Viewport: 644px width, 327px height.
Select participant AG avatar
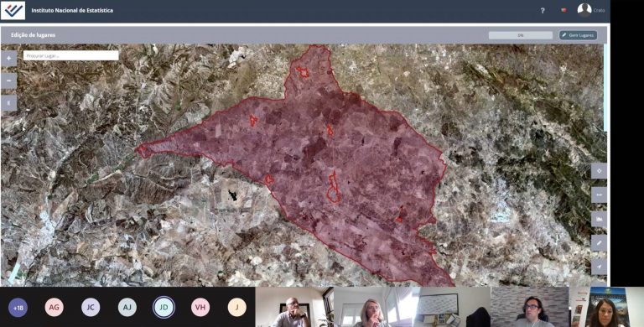coord(55,307)
